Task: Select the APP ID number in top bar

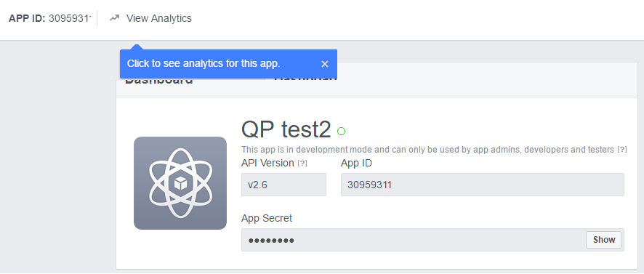Action: point(70,18)
